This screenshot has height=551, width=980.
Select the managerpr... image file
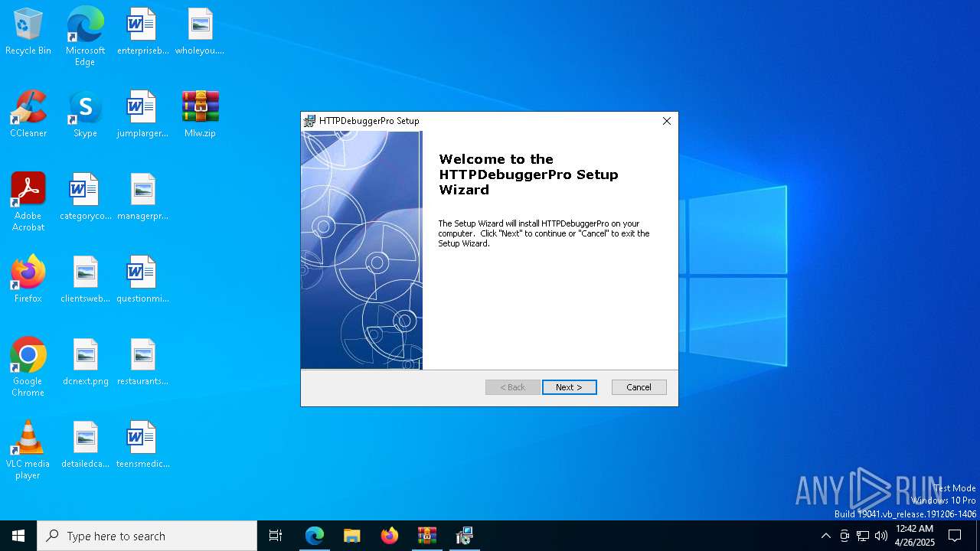click(142, 197)
